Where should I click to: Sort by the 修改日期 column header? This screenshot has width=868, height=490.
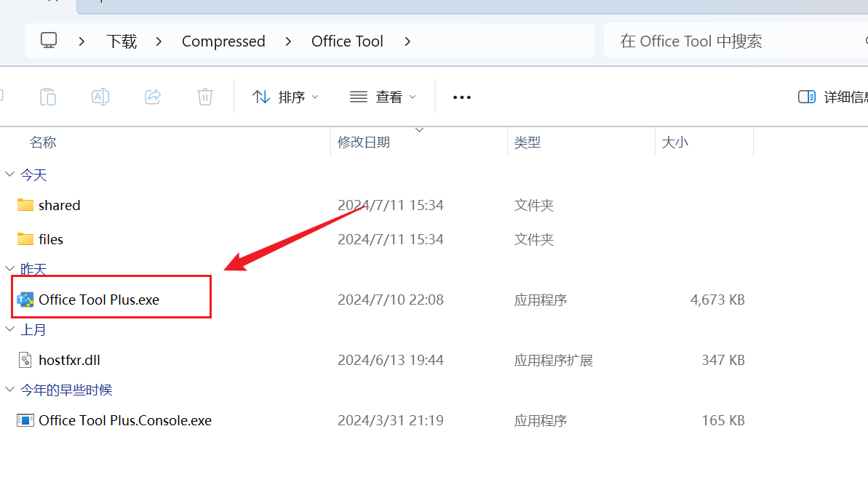pyautogui.click(x=364, y=142)
